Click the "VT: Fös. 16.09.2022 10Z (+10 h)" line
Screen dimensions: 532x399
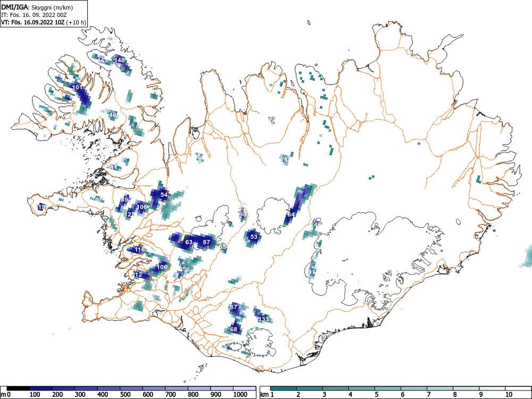click(44, 22)
